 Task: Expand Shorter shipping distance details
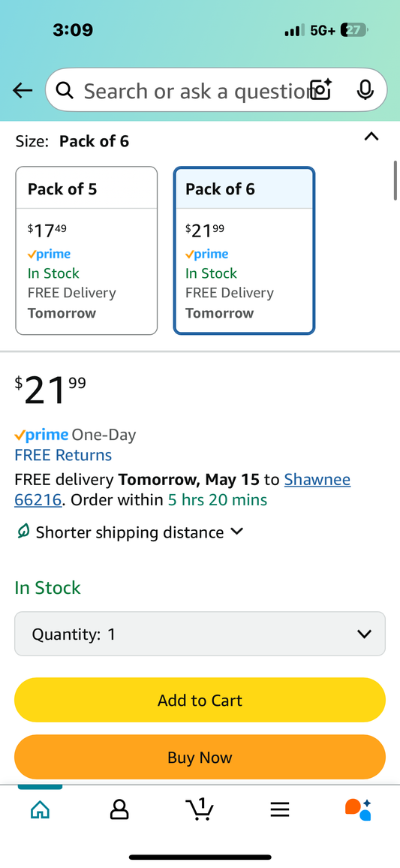pos(130,532)
